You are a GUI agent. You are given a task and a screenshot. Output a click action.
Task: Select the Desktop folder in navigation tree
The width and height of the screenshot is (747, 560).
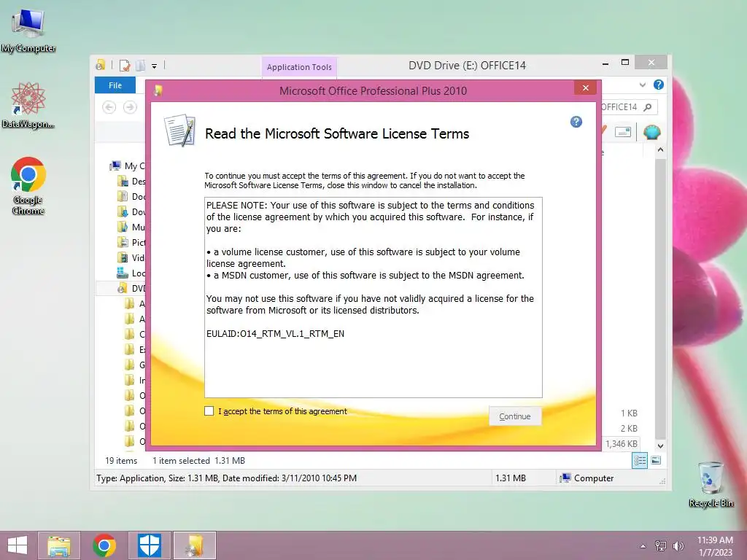click(x=131, y=181)
